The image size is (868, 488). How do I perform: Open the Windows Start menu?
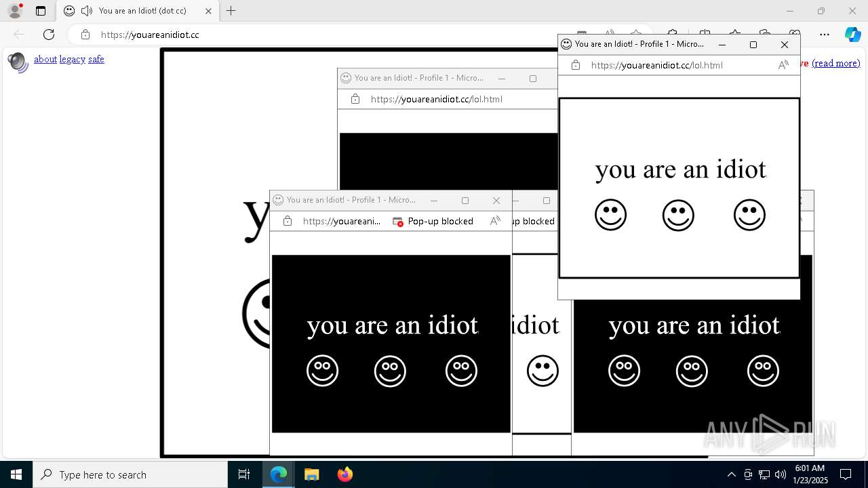click(x=16, y=474)
